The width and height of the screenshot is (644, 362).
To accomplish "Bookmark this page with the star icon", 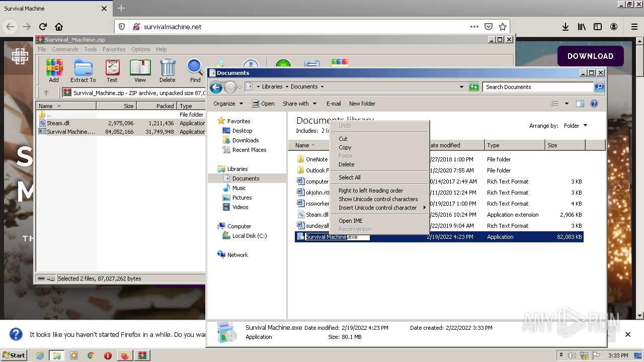I will 502,27.
